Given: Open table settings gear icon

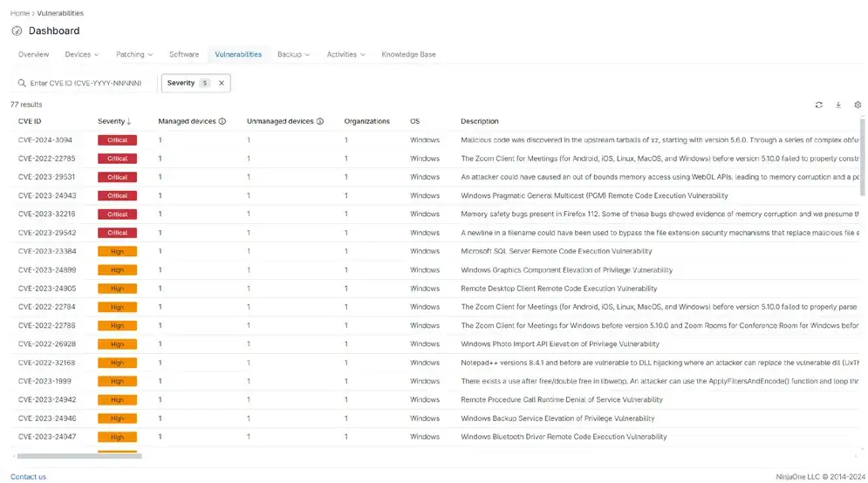Looking at the screenshot, I should [x=858, y=105].
